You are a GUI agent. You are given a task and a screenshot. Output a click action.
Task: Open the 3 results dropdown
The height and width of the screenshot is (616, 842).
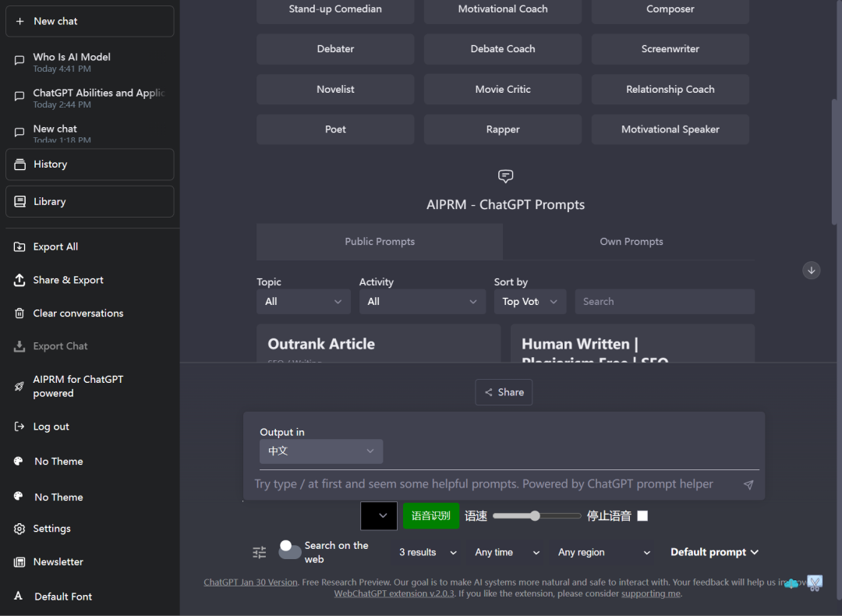click(x=427, y=553)
